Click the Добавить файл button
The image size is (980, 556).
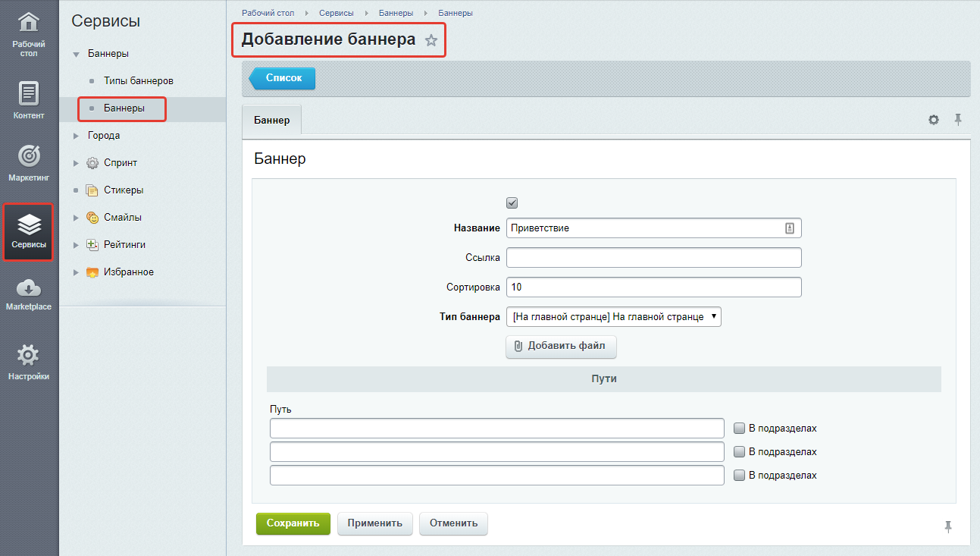click(561, 346)
